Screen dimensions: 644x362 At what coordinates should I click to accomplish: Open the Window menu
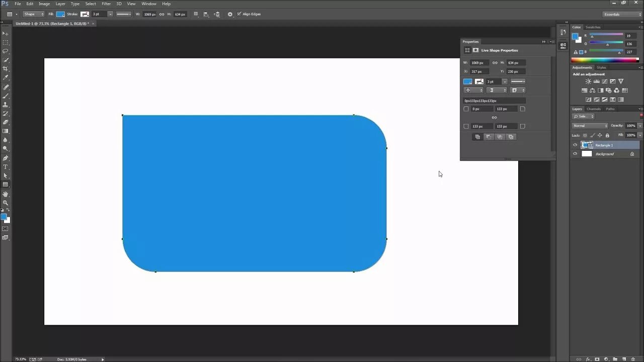[x=149, y=4]
